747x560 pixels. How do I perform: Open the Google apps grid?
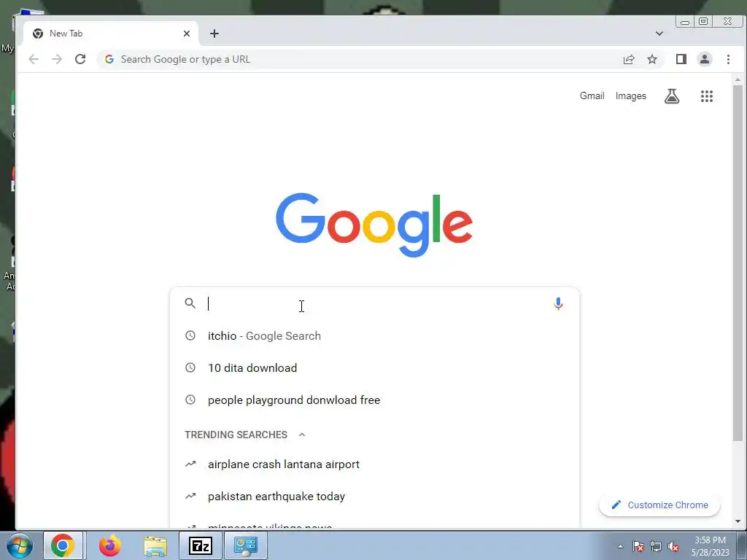[706, 96]
